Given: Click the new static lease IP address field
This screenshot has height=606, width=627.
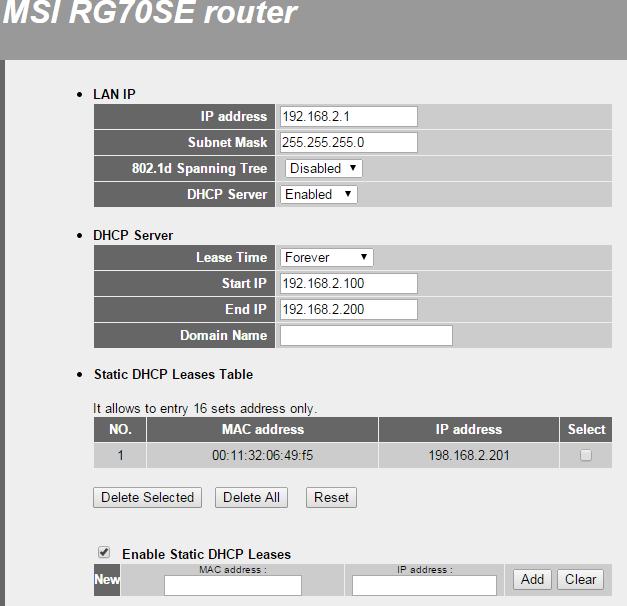Looking at the screenshot, I should click(x=424, y=585).
